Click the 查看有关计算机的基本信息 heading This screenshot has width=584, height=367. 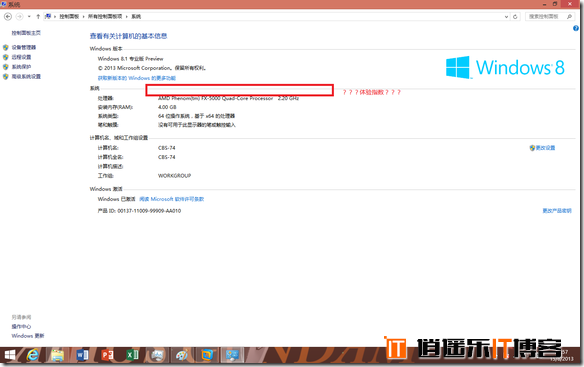[x=128, y=36]
